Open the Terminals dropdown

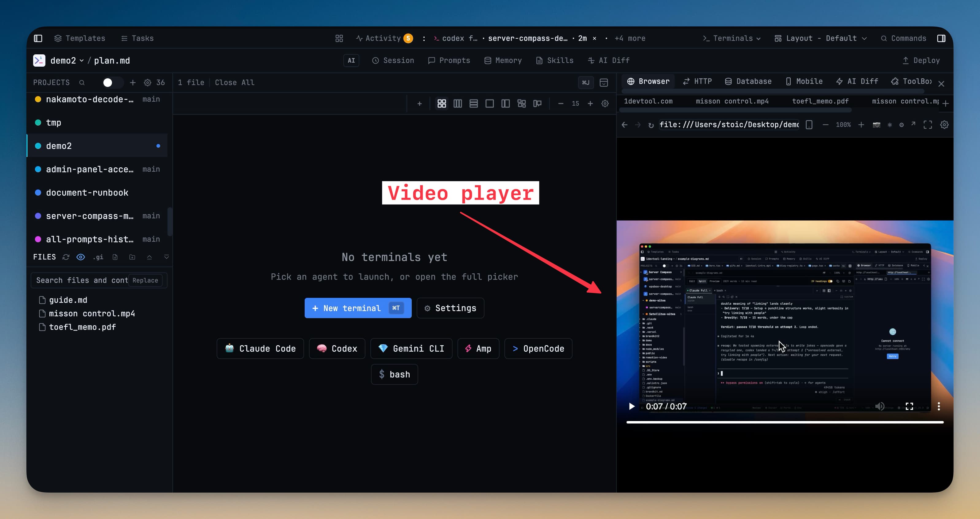[732, 38]
